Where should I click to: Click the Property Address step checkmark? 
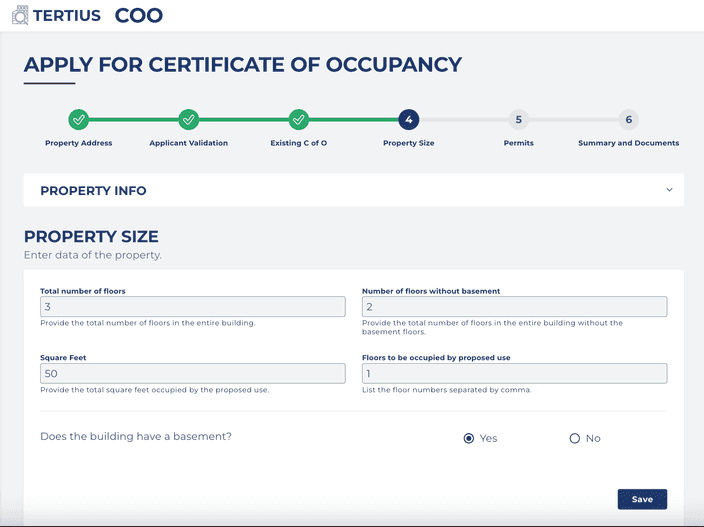click(x=79, y=120)
